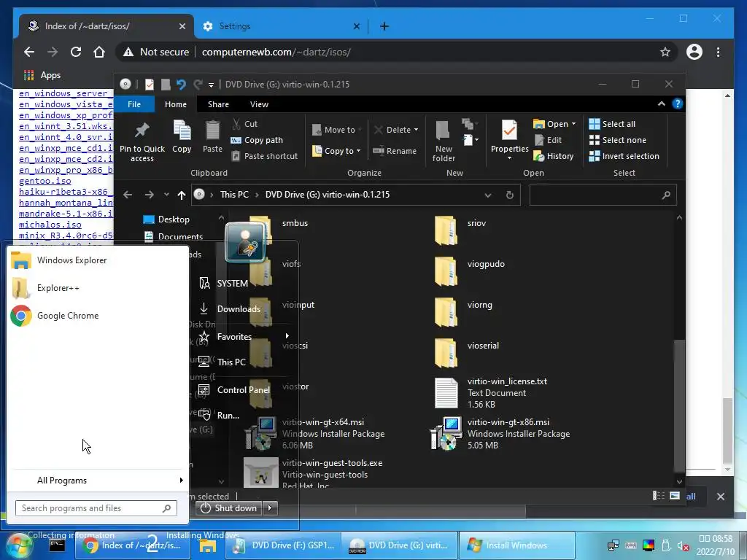747x560 pixels.
Task: Open Shut down options arrow
Action: (270, 508)
